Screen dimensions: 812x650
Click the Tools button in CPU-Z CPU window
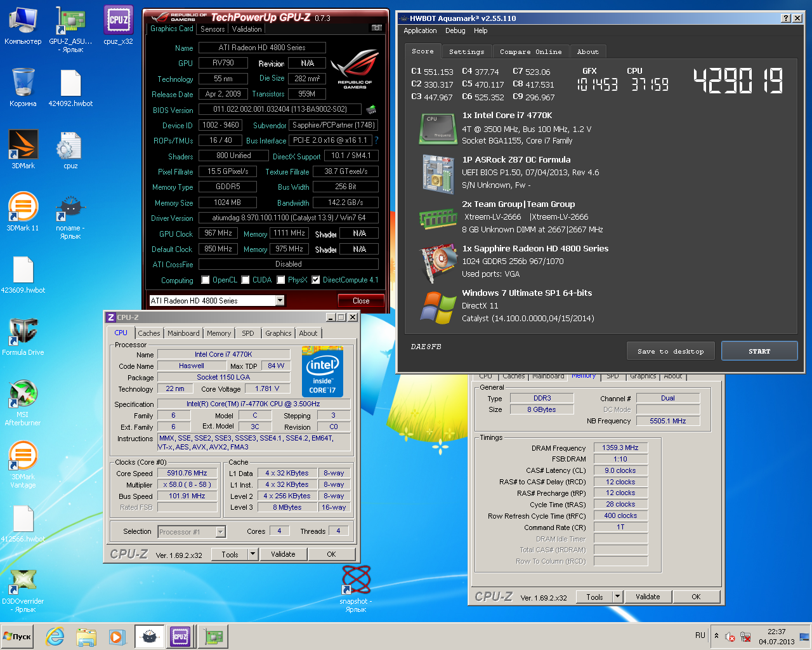(x=230, y=554)
